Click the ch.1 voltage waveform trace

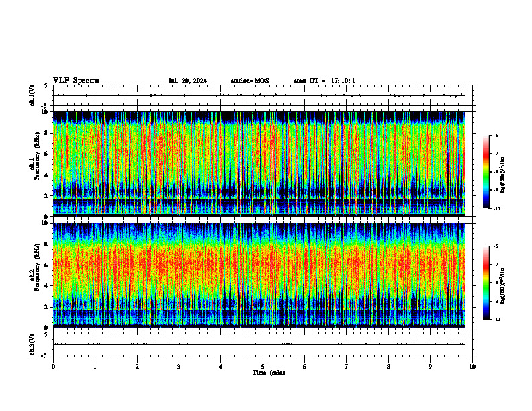coord(259,95)
